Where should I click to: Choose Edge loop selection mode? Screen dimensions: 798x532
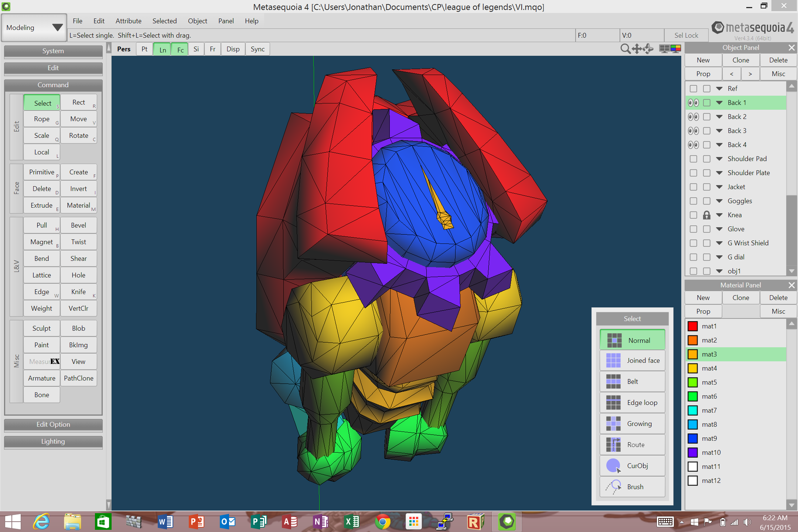point(632,403)
